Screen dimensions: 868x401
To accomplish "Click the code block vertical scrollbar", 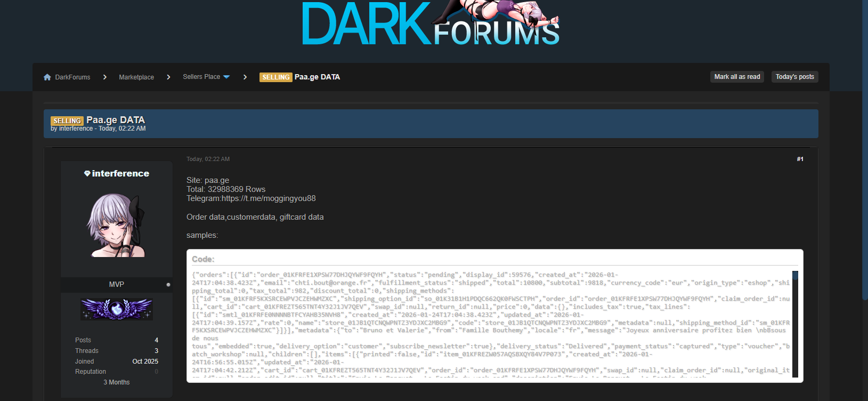I will coord(795,324).
